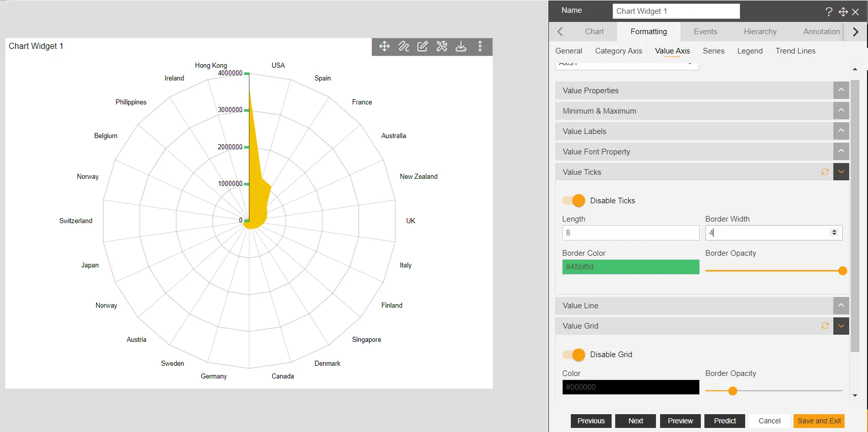The height and width of the screenshot is (432, 868).
Task: Click the edit widget pencil icon
Action: coord(423,46)
